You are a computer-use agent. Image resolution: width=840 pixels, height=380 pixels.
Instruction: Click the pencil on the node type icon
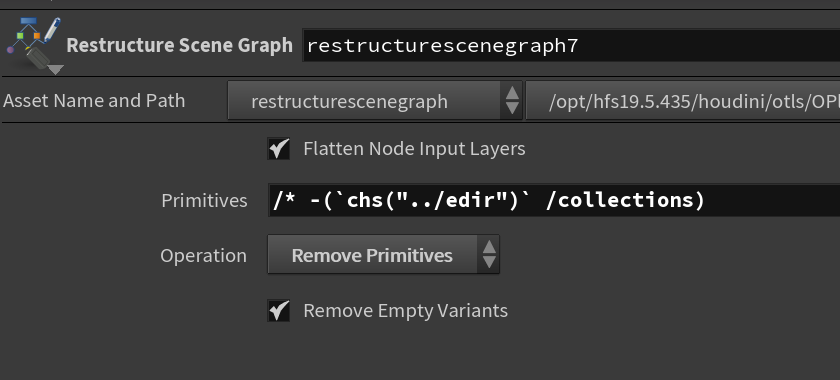[52, 30]
